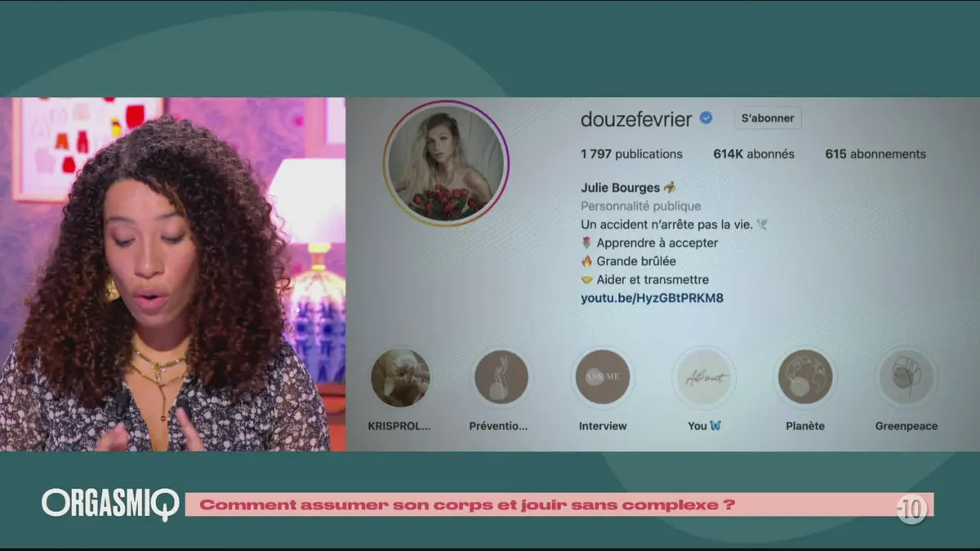Screen dimensions: 980x551
Task: Open the 615 abonnements list
Action: (x=875, y=153)
